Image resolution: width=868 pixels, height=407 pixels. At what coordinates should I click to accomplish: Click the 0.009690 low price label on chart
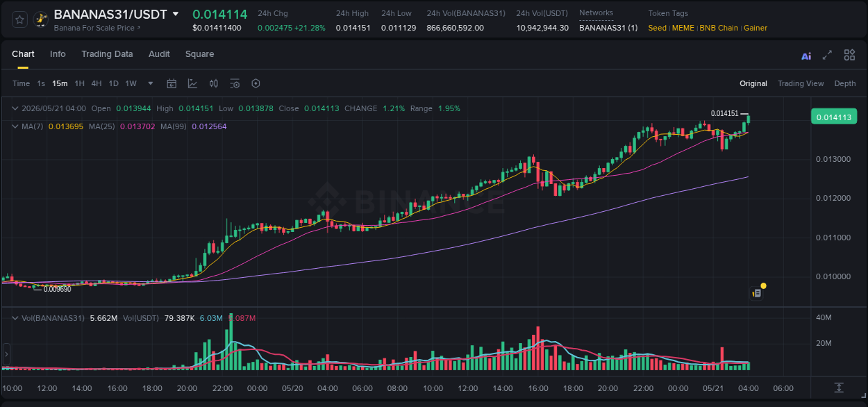tap(57, 289)
